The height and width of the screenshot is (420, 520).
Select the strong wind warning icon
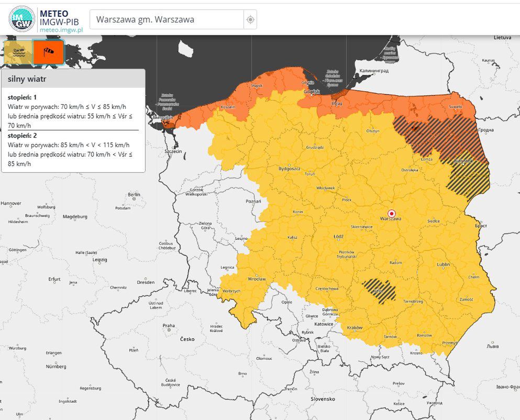coord(48,52)
